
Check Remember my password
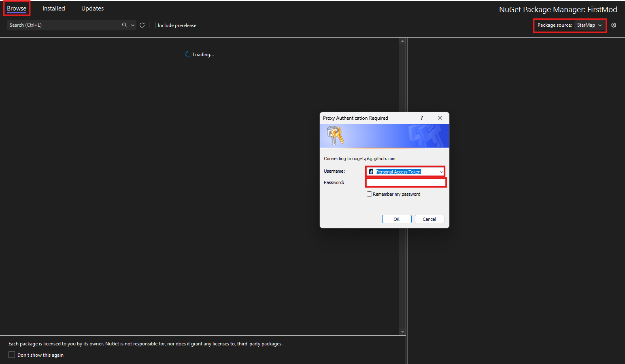coord(369,194)
